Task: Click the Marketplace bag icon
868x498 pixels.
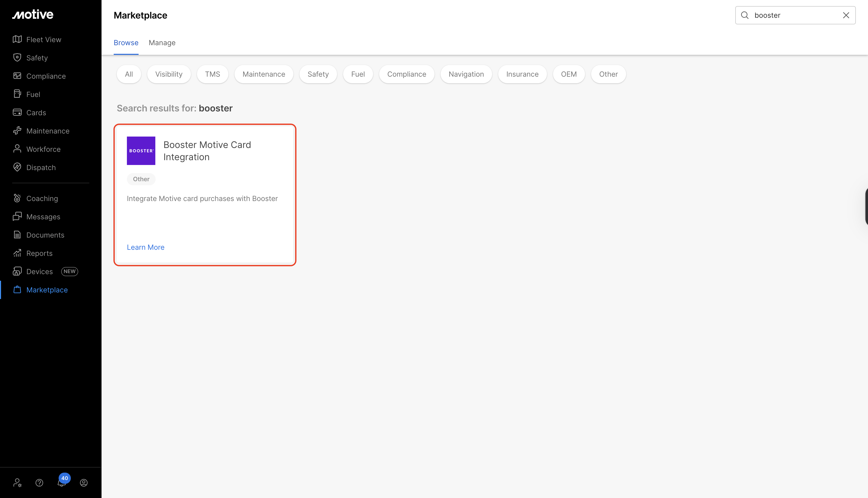Action: 17,290
